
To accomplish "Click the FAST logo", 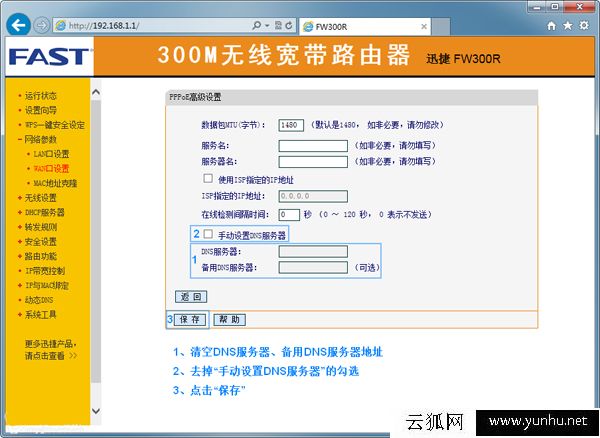I will pos(49,57).
